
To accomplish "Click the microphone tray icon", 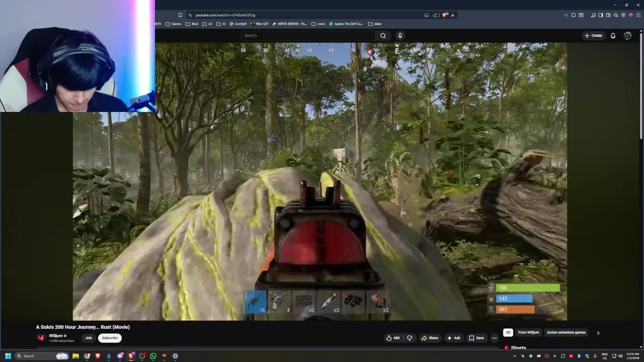I will [595, 356].
